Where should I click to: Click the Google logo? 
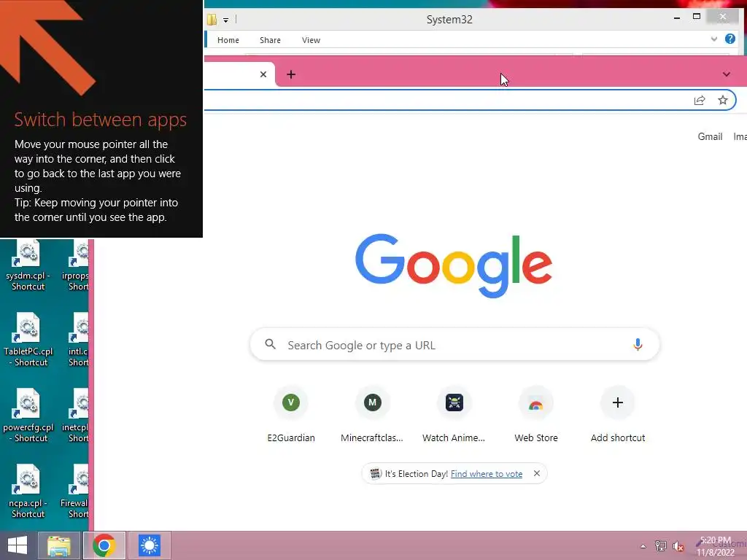(454, 265)
